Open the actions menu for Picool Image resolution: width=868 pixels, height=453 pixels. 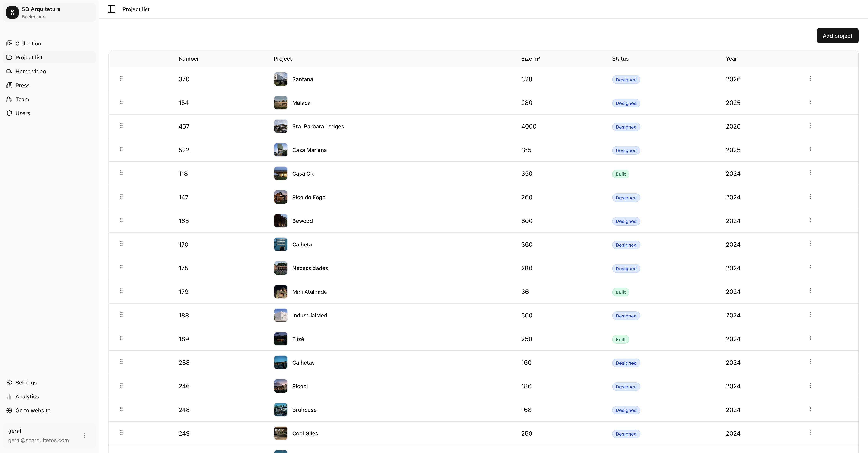(x=810, y=385)
